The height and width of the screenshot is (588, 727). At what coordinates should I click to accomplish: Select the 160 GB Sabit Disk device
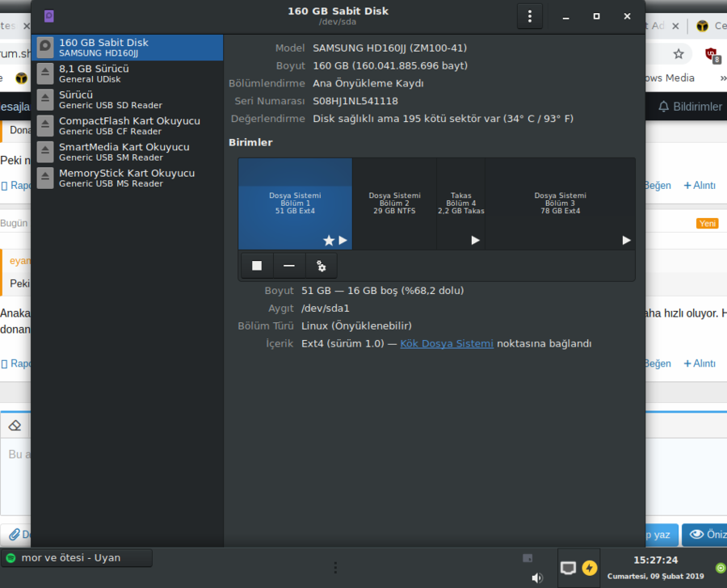pos(127,48)
